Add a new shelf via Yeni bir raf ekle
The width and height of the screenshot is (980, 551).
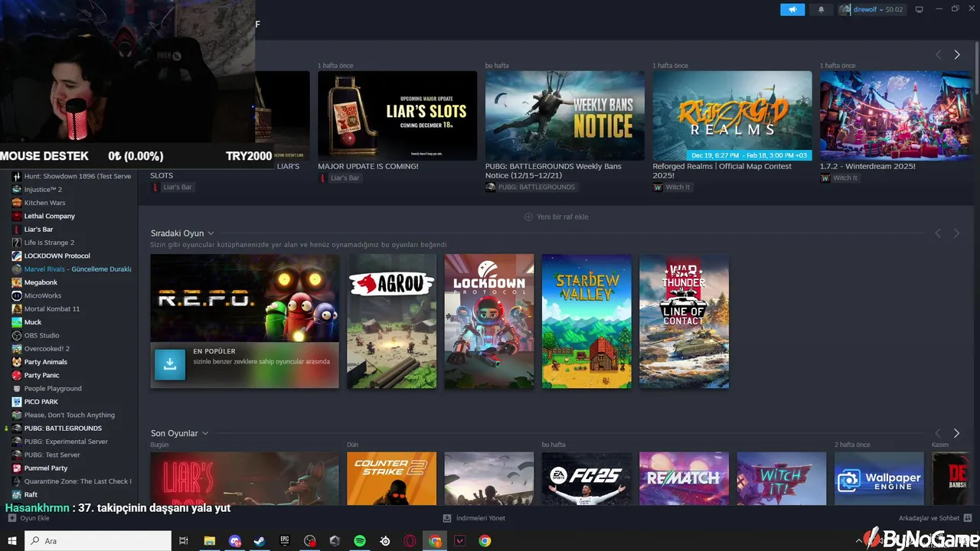tap(557, 217)
